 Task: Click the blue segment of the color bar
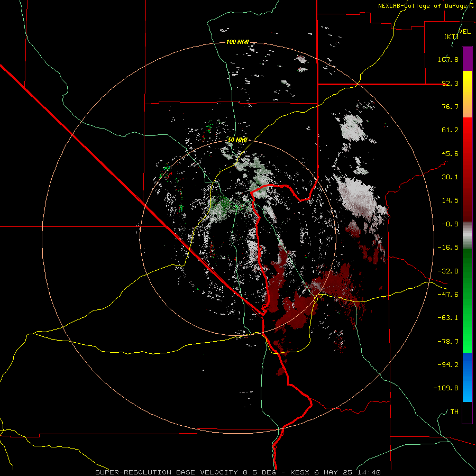click(467, 377)
